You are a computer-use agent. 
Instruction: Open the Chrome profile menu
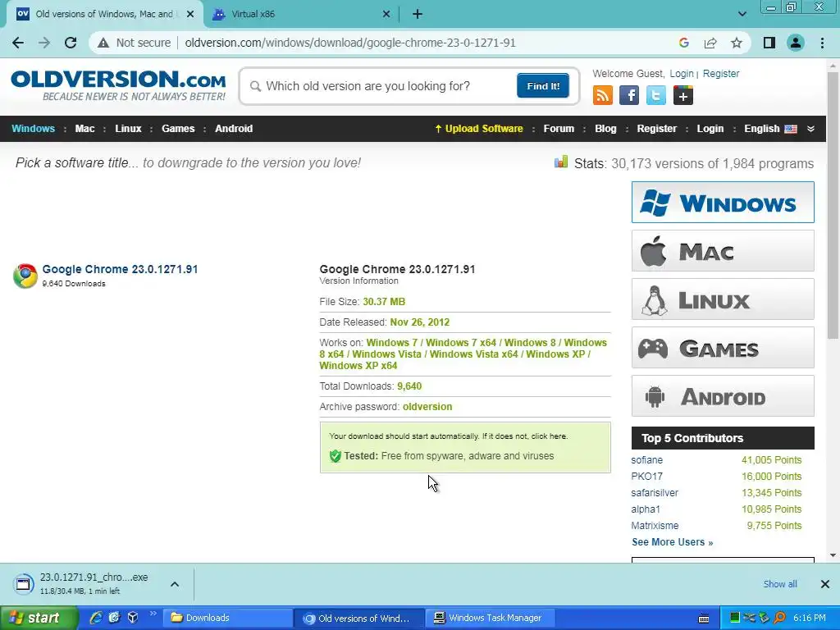[x=796, y=43]
